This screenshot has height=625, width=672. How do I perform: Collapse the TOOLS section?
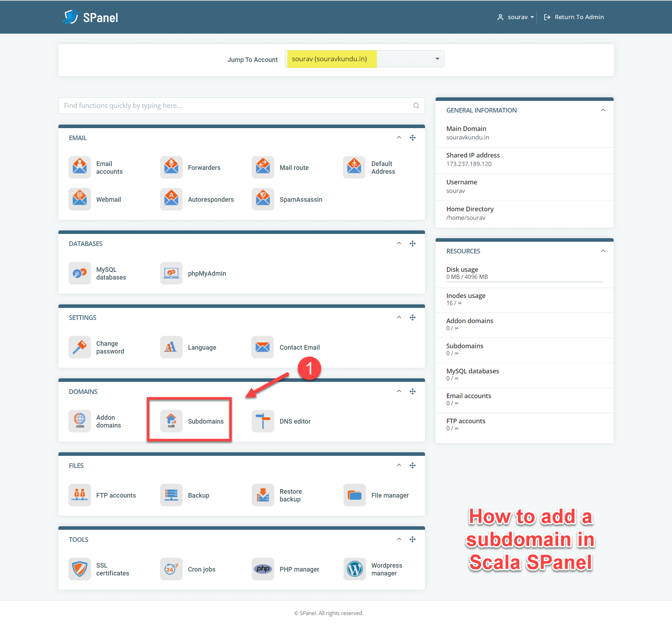[399, 539]
